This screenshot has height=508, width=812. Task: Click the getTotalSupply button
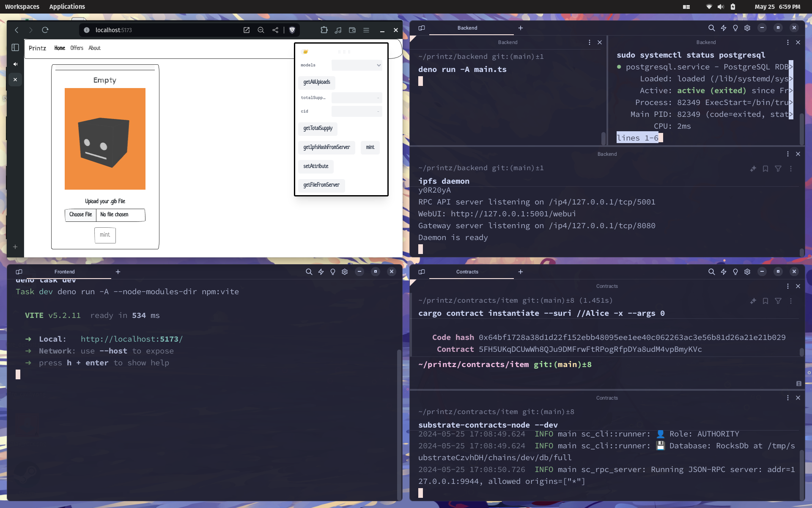tap(318, 128)
